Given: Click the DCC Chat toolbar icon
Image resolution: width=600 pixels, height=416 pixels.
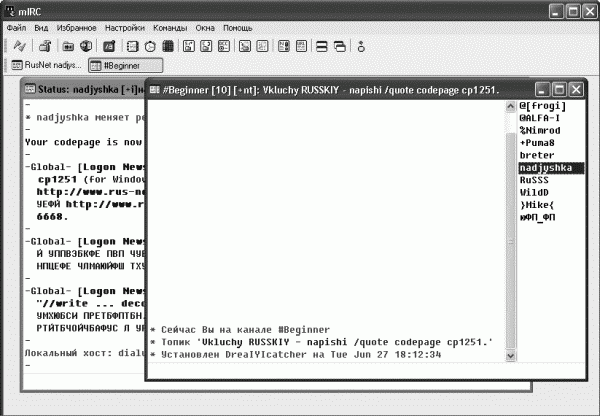Looking at the screenshot, I should coord(206,46).
